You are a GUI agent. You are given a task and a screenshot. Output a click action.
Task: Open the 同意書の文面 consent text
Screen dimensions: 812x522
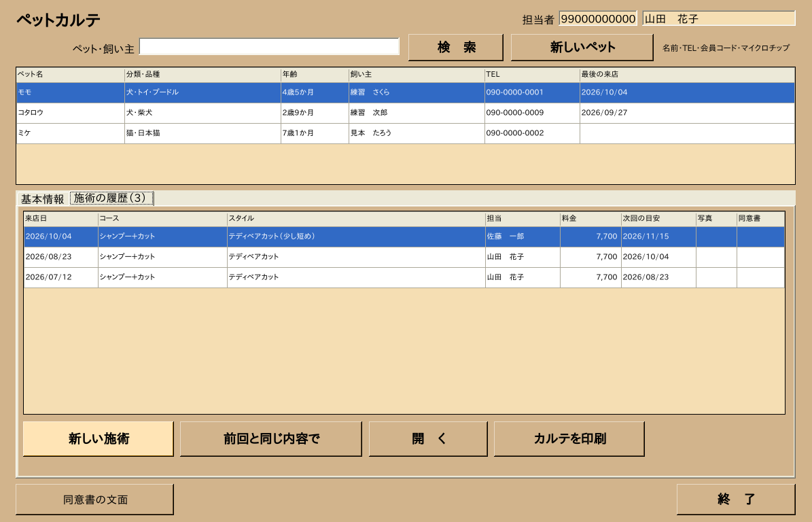coord(94,499)
